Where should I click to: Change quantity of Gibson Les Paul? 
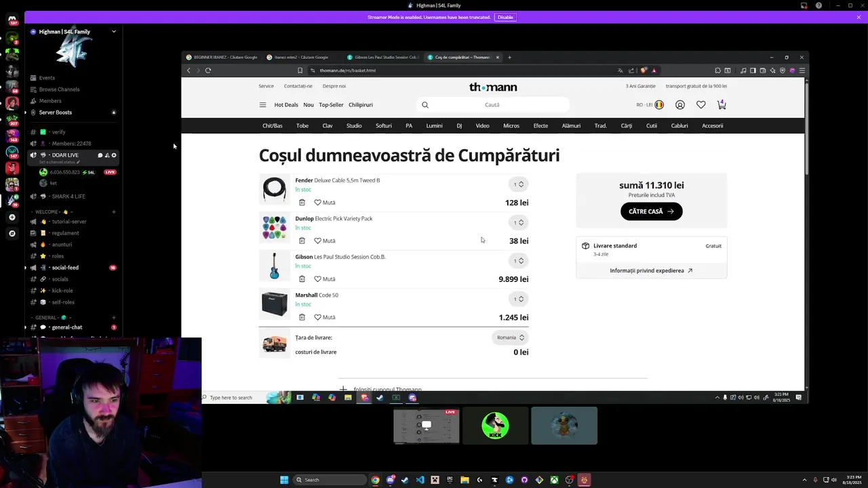click(x=518, y=261)
